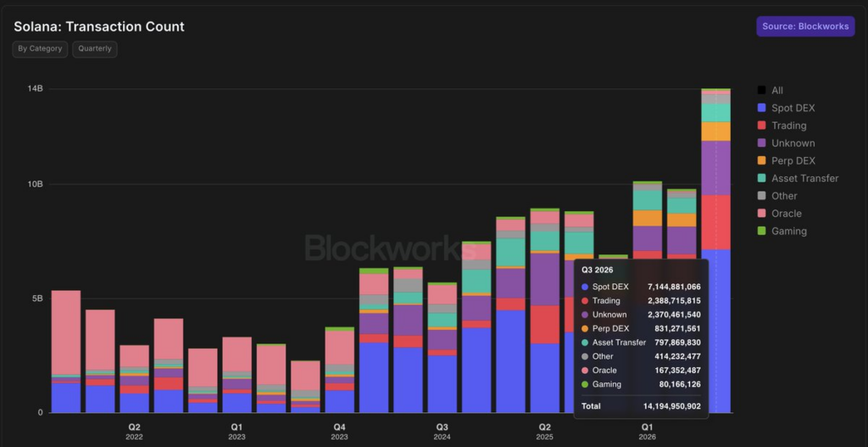Image resolution: width=868 pixels, height=447 pixels.
Task: Click Spot DEX value 7,144,881,066 in tooltip
Action: click(674, 287)
